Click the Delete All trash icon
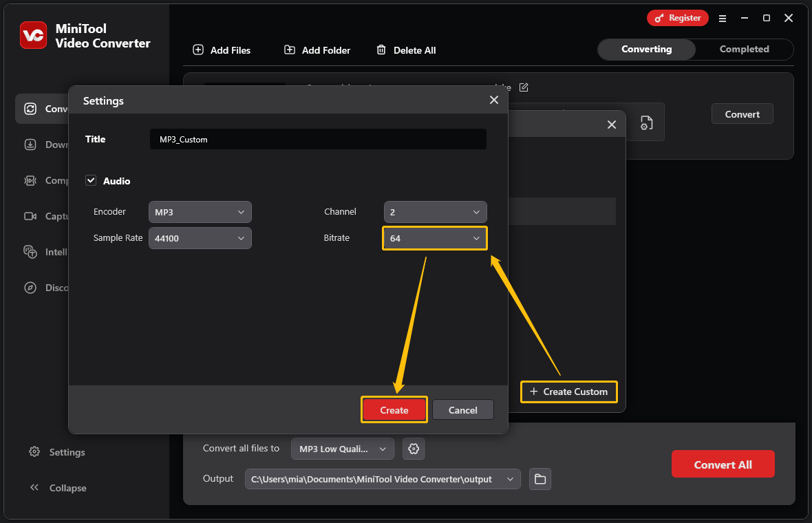The height and width of the screenshot is (523, 812). point(381,50)
